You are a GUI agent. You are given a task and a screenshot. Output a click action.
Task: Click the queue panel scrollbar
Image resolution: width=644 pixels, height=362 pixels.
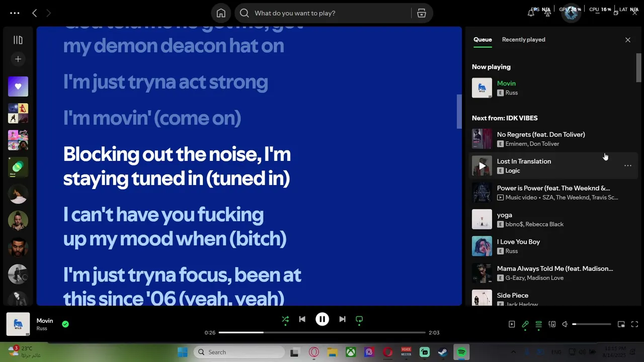click(639, 68)
